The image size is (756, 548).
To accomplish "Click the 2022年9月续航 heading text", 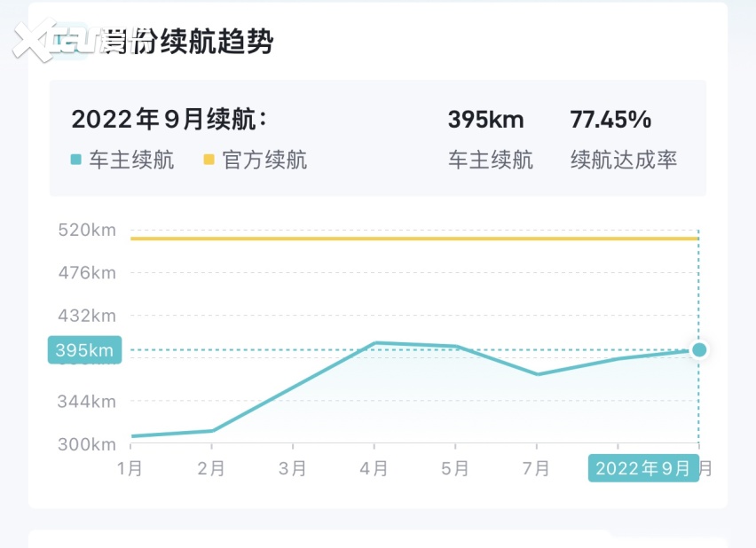I will pyautogui.click(x=169, y=120).
